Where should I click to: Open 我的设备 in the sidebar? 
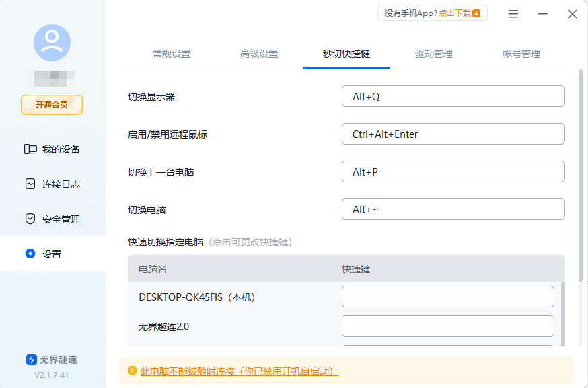tap(52, 149)
